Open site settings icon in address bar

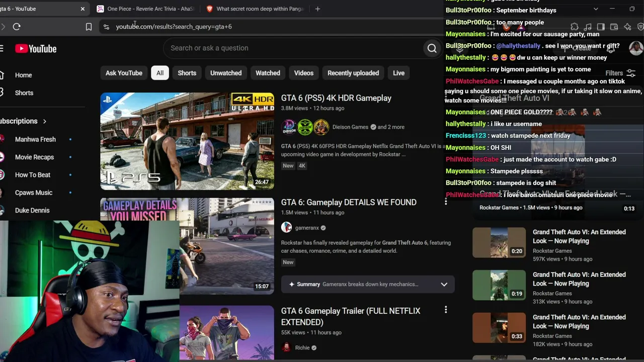pos(106,27)
